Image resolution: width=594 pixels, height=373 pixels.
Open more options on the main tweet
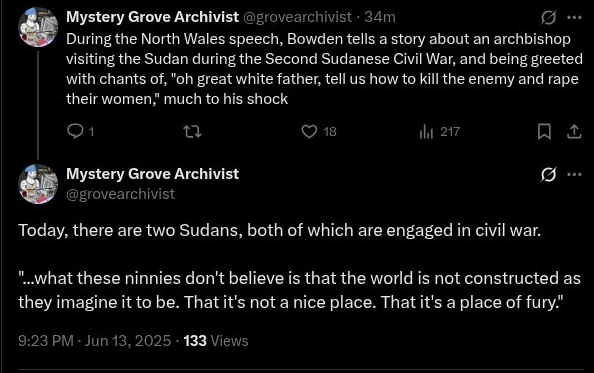click(x=574, y=174)
